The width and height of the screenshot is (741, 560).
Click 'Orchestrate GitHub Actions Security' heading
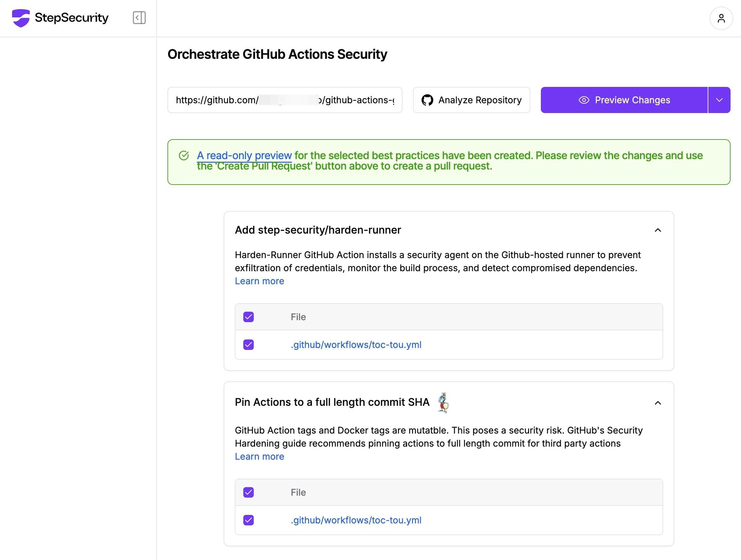click(277, 54)
